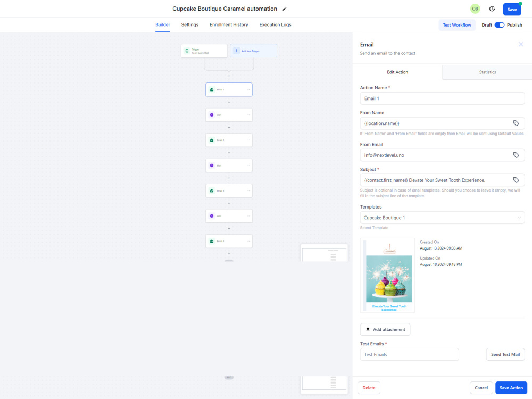Open custom values tag for From Email
The height and width of the screenshot is (399, 532).
(516, 155)
